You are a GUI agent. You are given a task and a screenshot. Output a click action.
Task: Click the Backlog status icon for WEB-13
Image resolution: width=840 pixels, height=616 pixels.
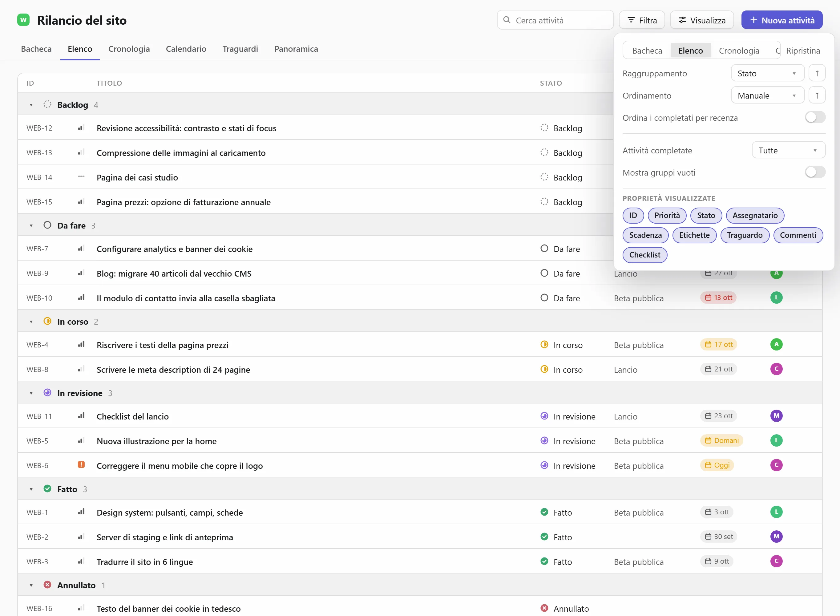[x=544, y=152]
